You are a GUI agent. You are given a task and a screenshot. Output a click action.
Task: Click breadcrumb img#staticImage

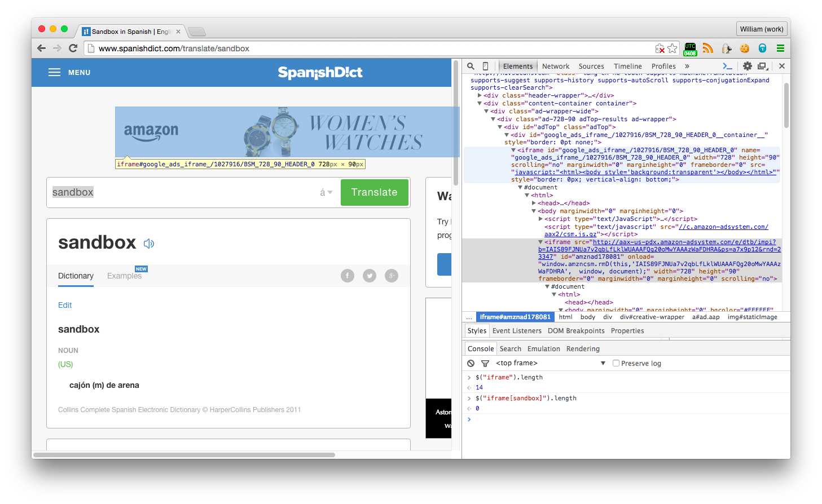[753, 317]
